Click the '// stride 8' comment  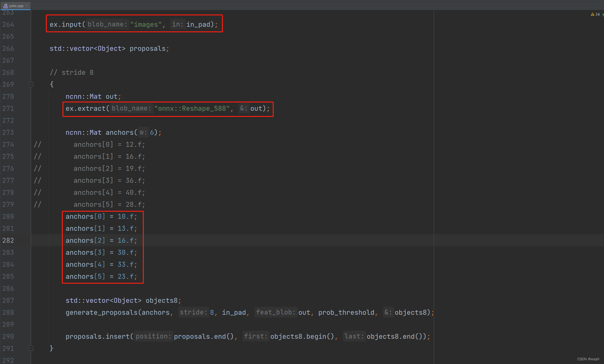point(71,72)
